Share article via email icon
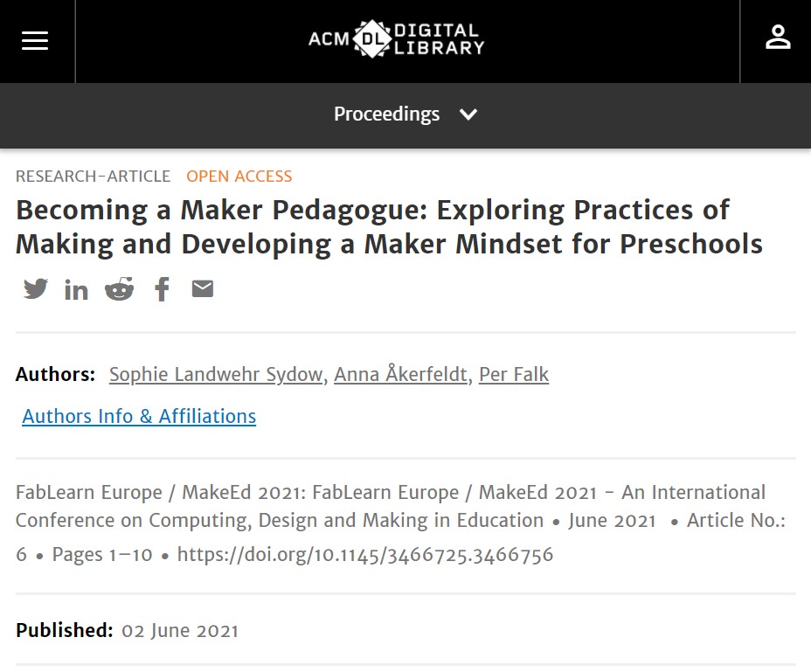Image resolution: width=811 pixels, height=672 pixels. click(x=202, y=288)
